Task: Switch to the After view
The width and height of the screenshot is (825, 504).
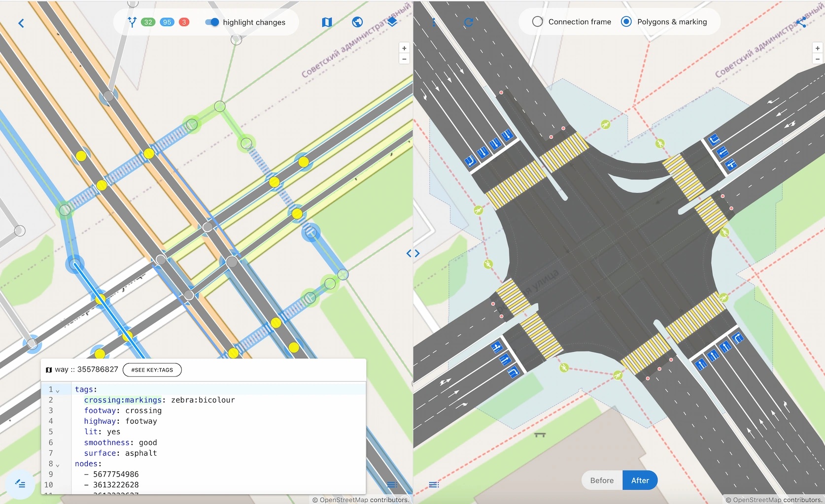Action: (x=640, y=480)
